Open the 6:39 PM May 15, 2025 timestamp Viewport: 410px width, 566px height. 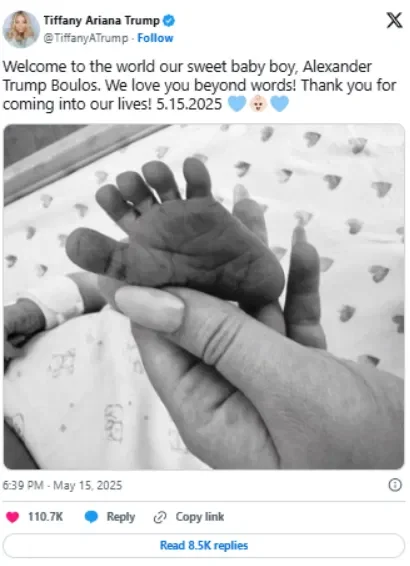[x=62, y=485]
